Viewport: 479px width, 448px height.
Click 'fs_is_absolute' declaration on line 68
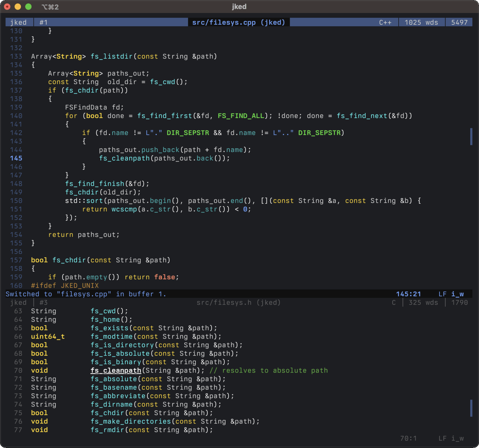click(x=120, y=353)
